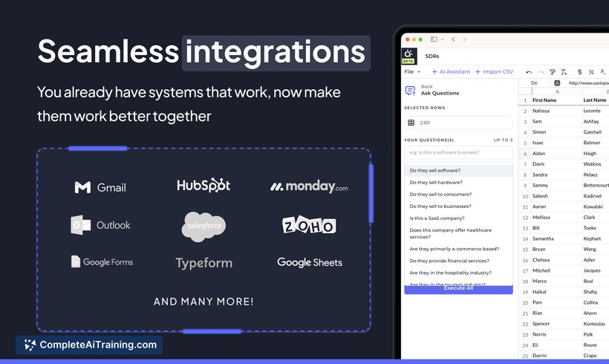Select cell containing Chelsea
This screenshot has height=364, width=609.
tap(557, 260)
